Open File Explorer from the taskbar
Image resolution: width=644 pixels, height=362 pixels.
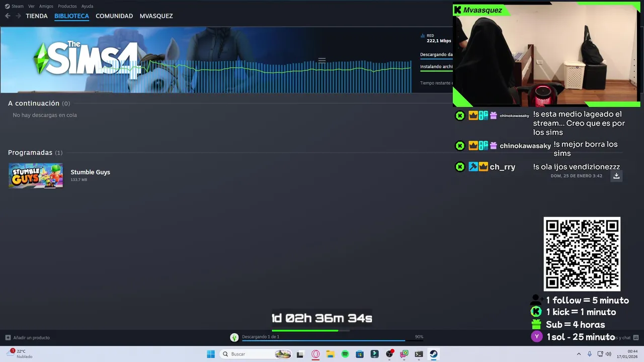click(330, 354)
